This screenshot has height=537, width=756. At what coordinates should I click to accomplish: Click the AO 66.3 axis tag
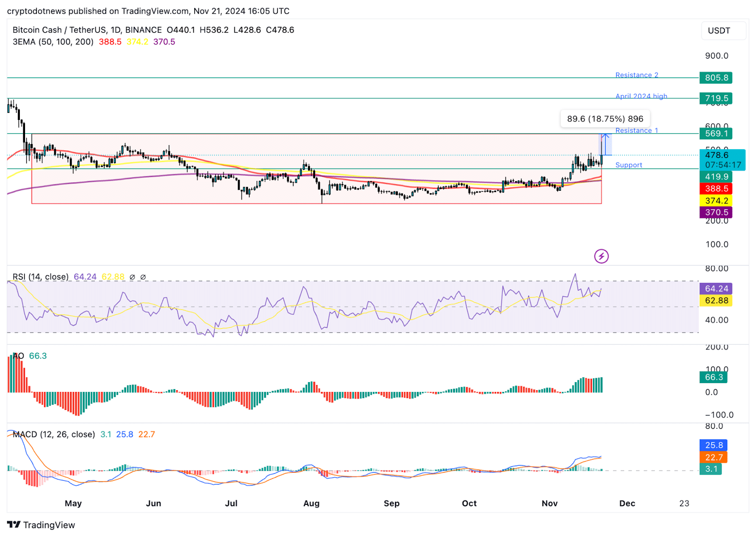click(x=713, y=377)
